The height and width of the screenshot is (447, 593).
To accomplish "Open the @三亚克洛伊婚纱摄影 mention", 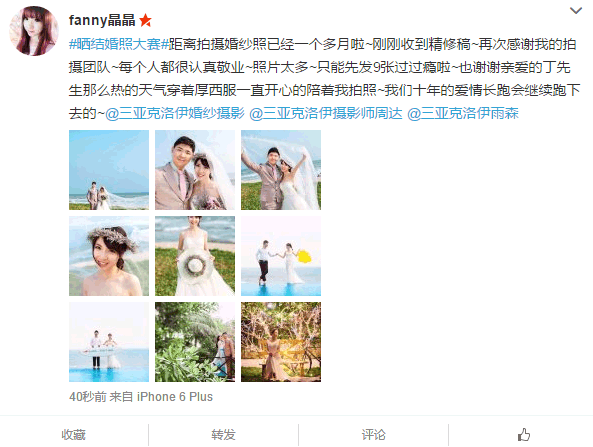I will 174,113.
